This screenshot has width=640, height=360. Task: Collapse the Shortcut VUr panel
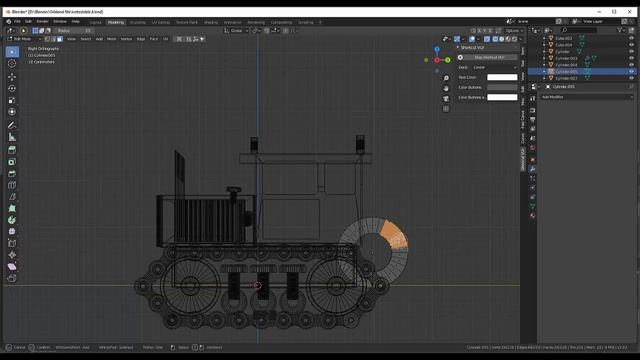[458, 48]
